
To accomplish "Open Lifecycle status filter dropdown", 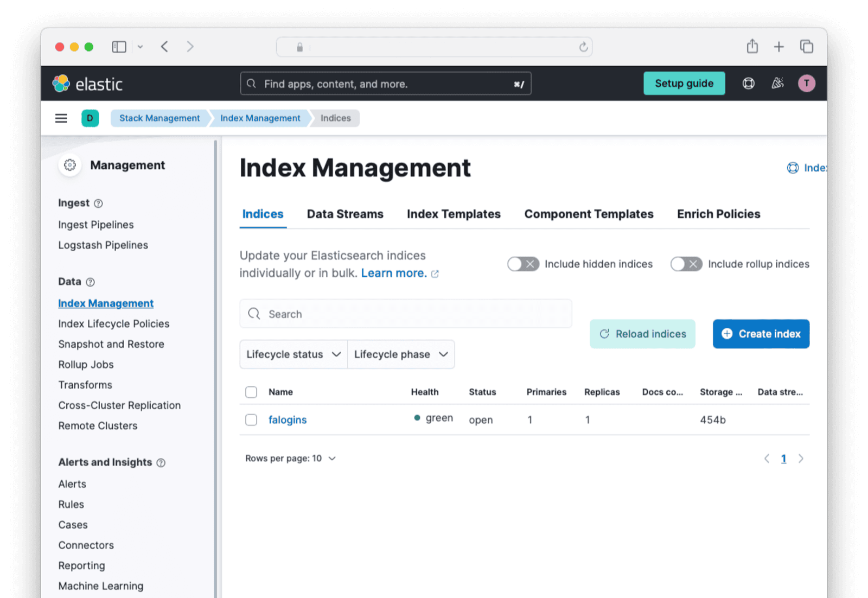I will [x=293, y=354].
